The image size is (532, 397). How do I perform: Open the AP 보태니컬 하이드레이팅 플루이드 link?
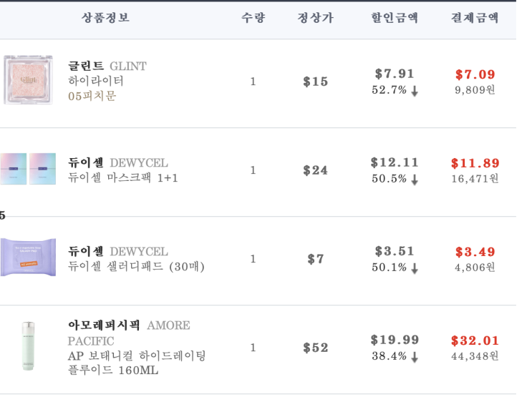pyautogui.click(x=137, y=363)
